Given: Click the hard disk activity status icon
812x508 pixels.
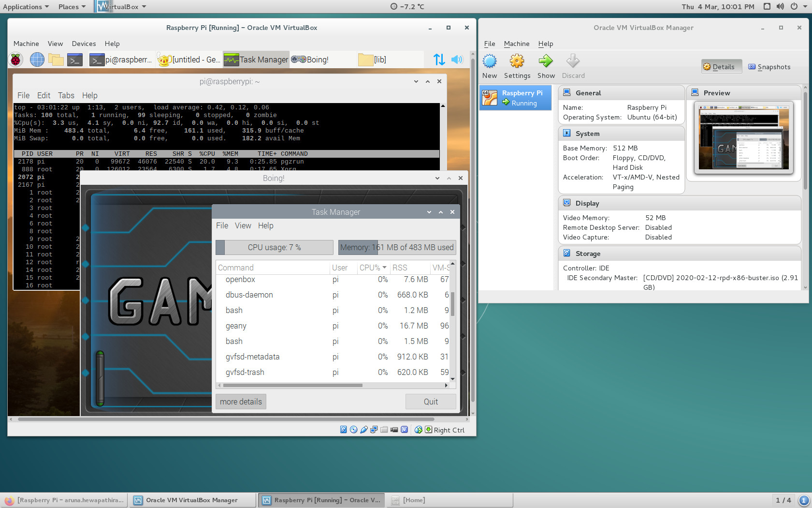Looking at the screenshot, I should tap(344, 430).
